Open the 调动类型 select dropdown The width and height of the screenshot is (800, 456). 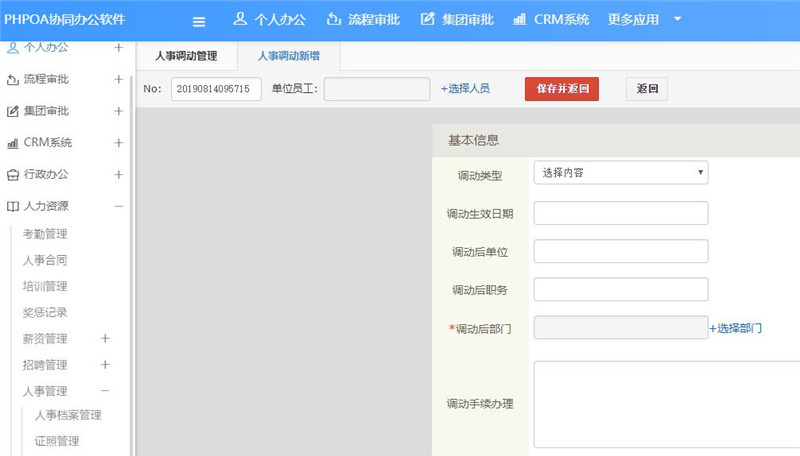pyautogui.click(x=620, y=173)
